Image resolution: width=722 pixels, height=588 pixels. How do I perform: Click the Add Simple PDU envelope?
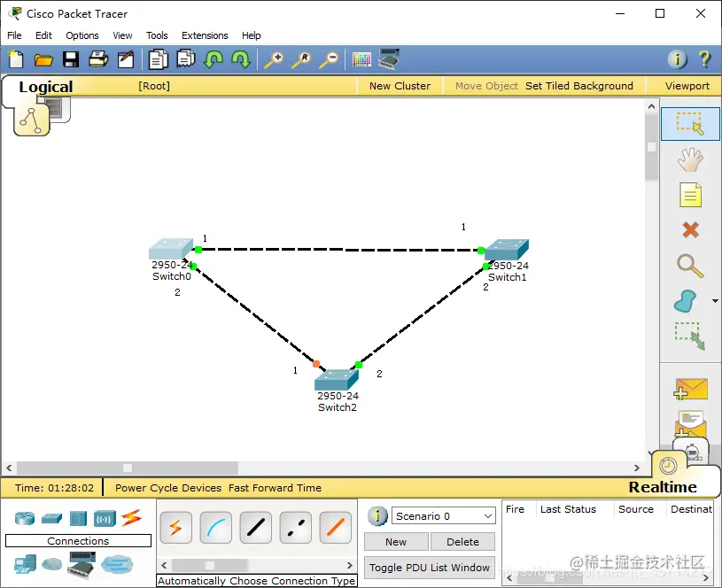coord(690,389)
